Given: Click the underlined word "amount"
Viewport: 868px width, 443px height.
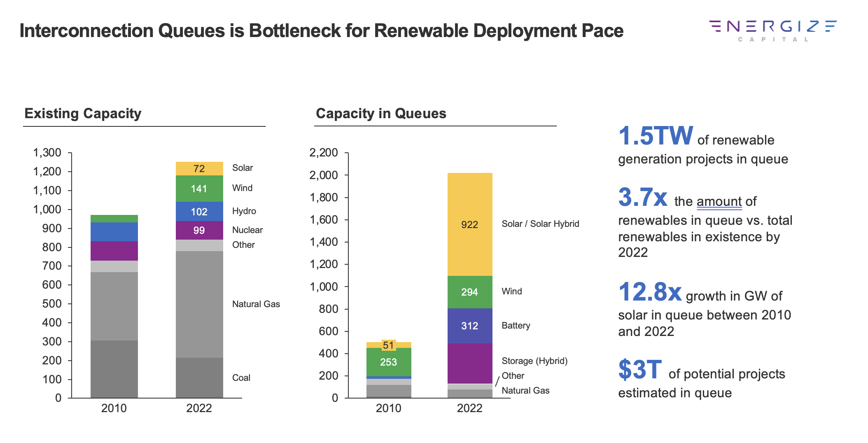Looking at the screenshot, I should point(719,201).
